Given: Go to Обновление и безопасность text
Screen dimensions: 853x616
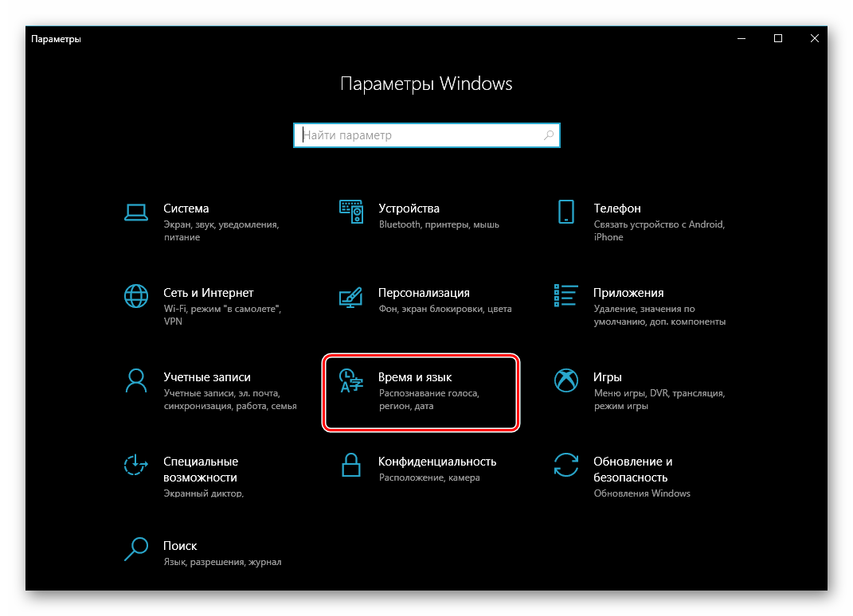Looking at the screenshot, I should 632,470.
